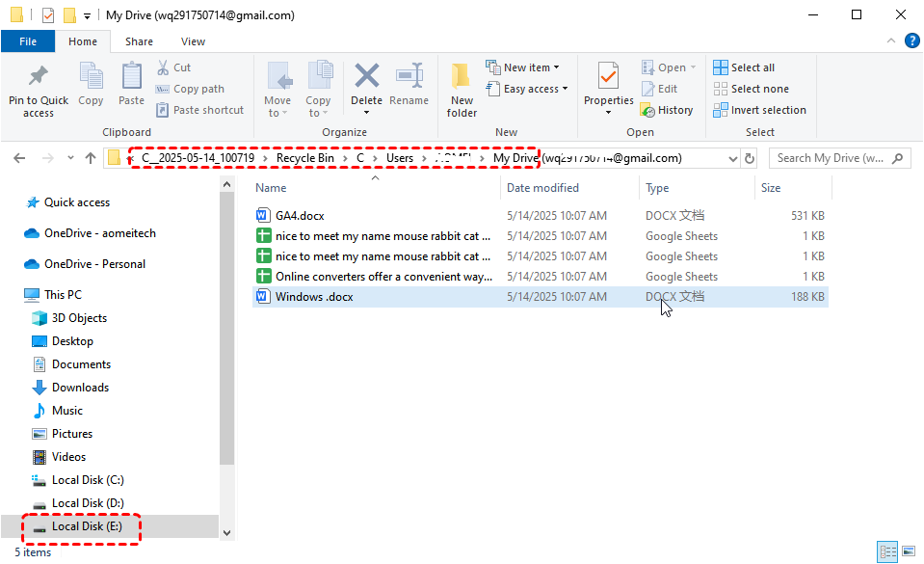924x564 pixels.
Task: Refresh the address bar location
Action: pos(750,158)
